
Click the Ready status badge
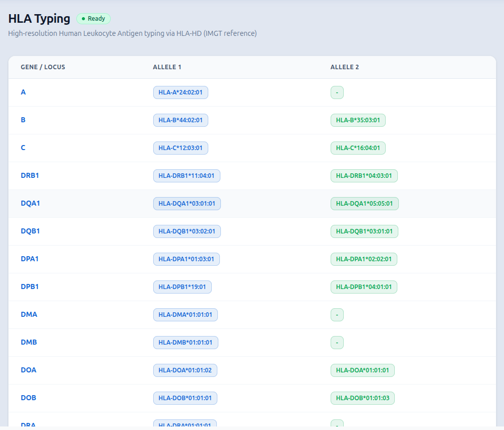(x=93, y=19)
